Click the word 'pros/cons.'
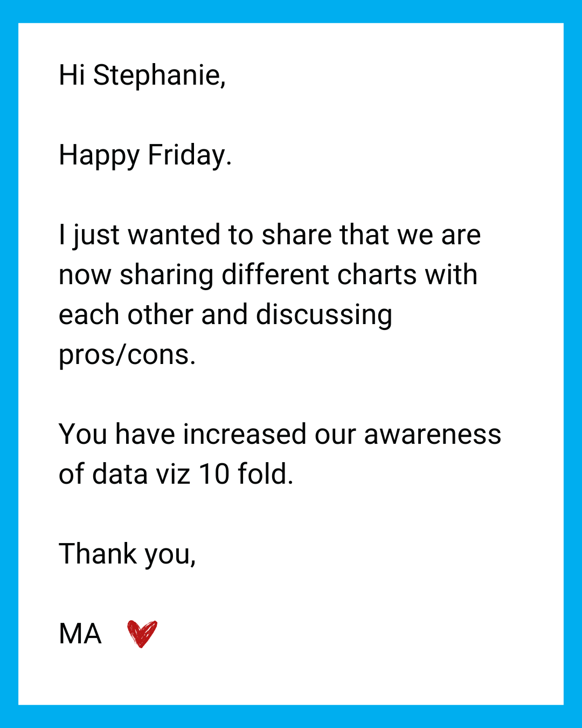Screen dimensions: 582x728 click(127, 355)
